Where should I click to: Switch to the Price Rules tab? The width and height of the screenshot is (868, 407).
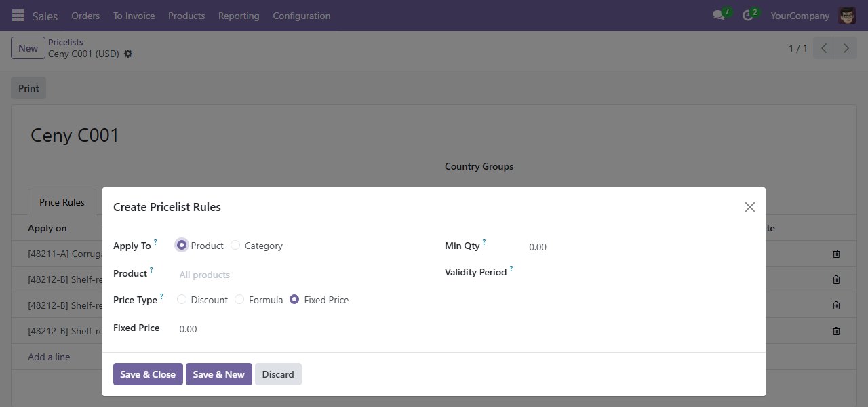(62, 202)
